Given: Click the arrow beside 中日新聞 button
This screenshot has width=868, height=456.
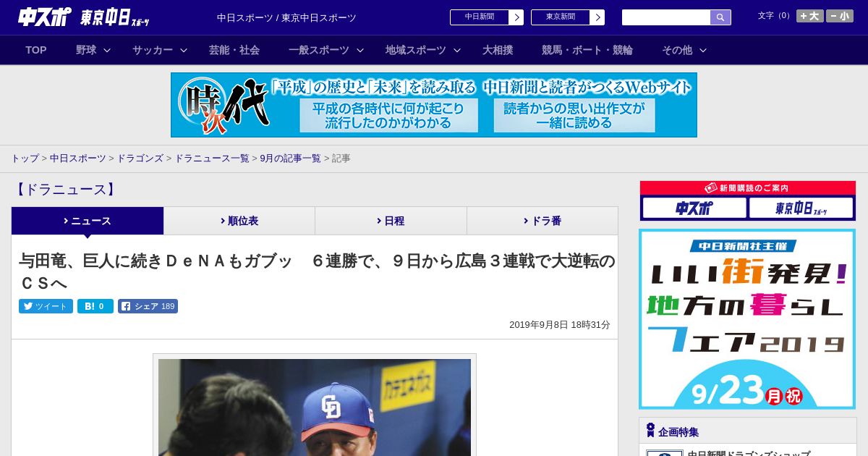Looking at the screenshot, I should (516, 17).
